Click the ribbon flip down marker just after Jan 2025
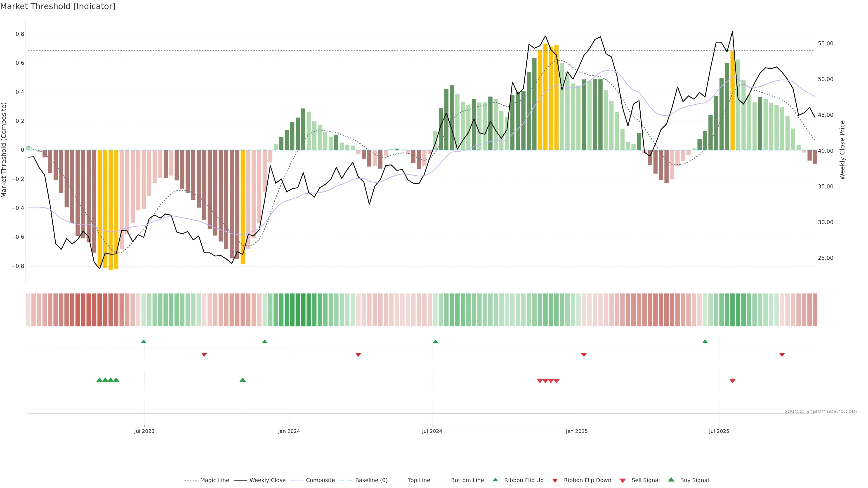This screenshot has height=488, width=868. [584, 355]
